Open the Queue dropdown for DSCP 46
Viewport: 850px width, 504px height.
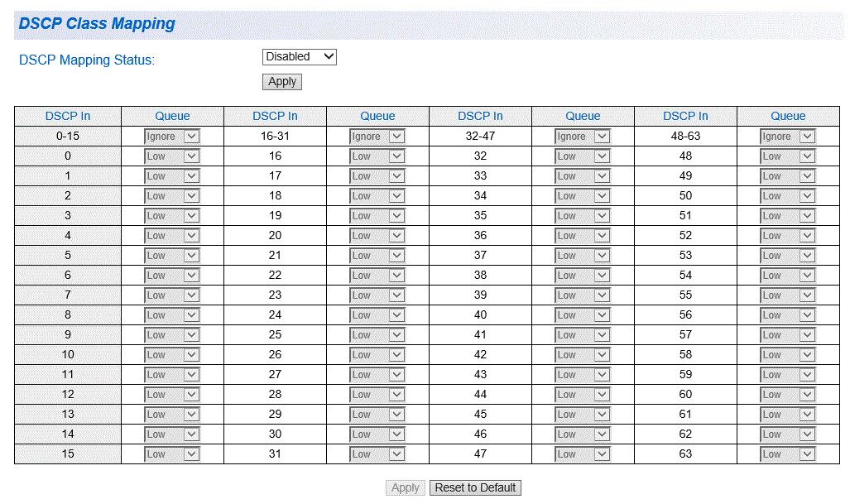[583, 434]
